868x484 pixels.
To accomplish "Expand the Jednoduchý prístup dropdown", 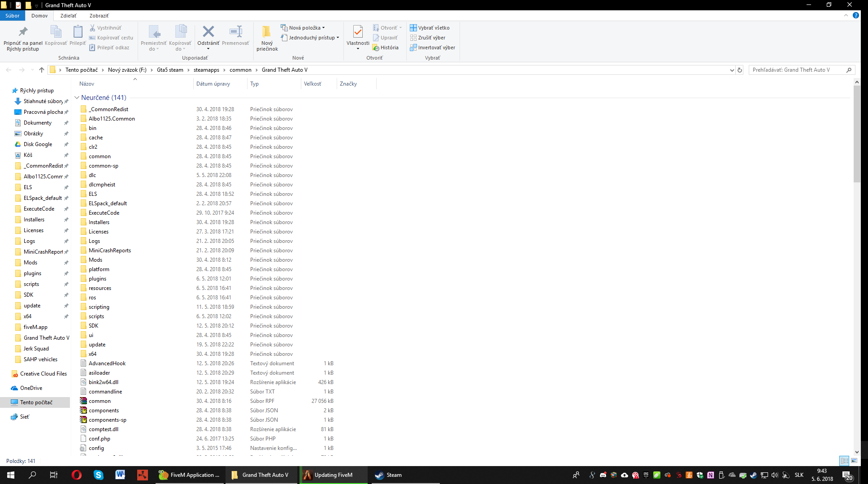I will point(310,38).
